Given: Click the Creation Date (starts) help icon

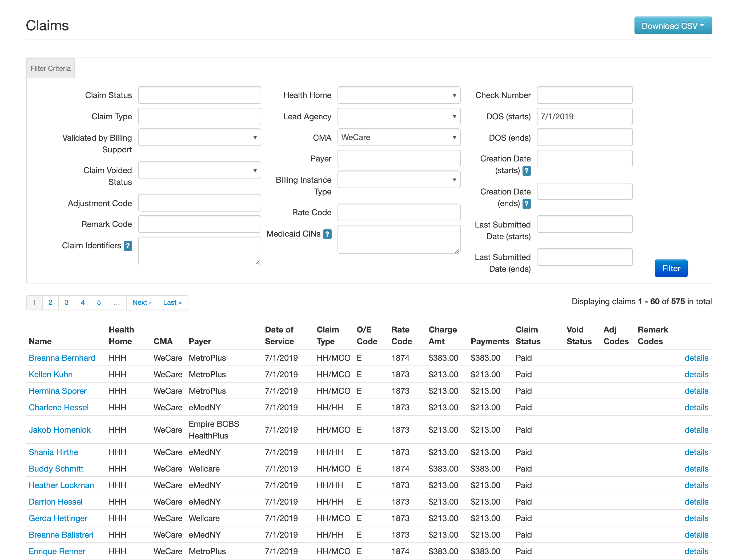Looking at the screenshot, I should coord(527,171).
